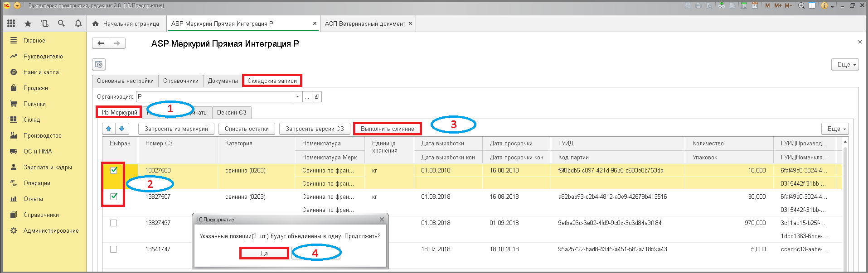Viewport: 868px width, 273px height.
Task: Click the 1C main menu dropdown icon
Action: point(17,5)
